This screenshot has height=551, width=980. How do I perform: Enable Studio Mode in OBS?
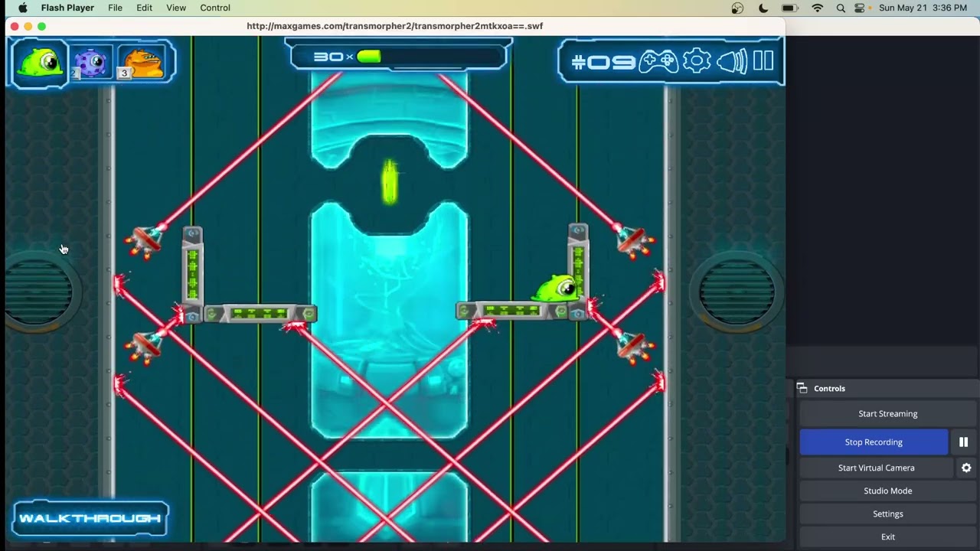click(x=887, y=491)
